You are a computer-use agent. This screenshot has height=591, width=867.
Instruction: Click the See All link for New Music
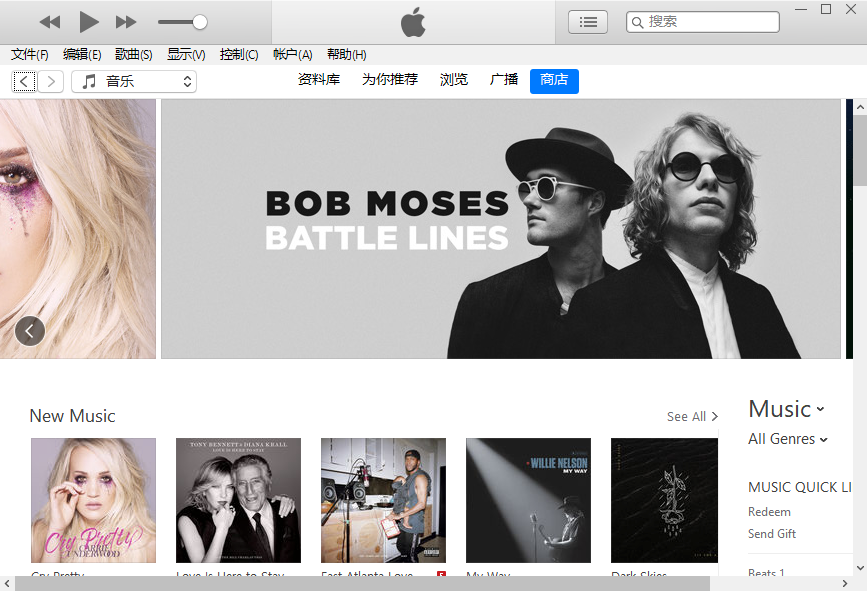[691, 416]
